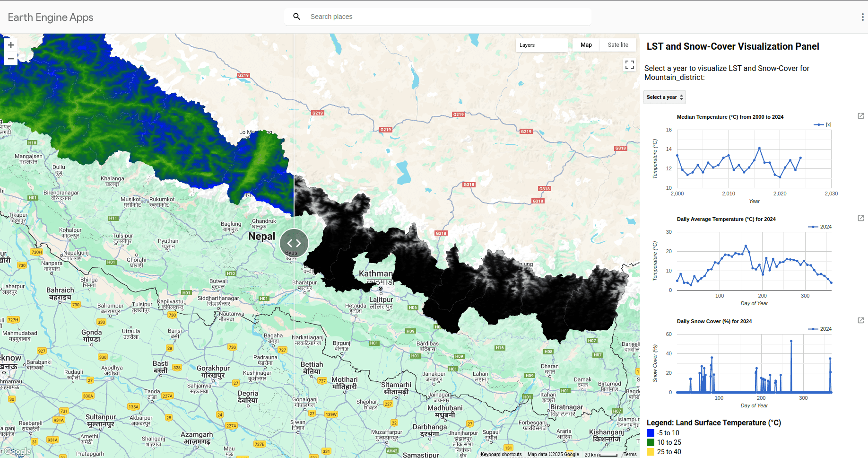Click the blue -5 to 10 legend swatch
Image resolution: width=868 pixels, height=458 pixels.
[x=651, y=433]
